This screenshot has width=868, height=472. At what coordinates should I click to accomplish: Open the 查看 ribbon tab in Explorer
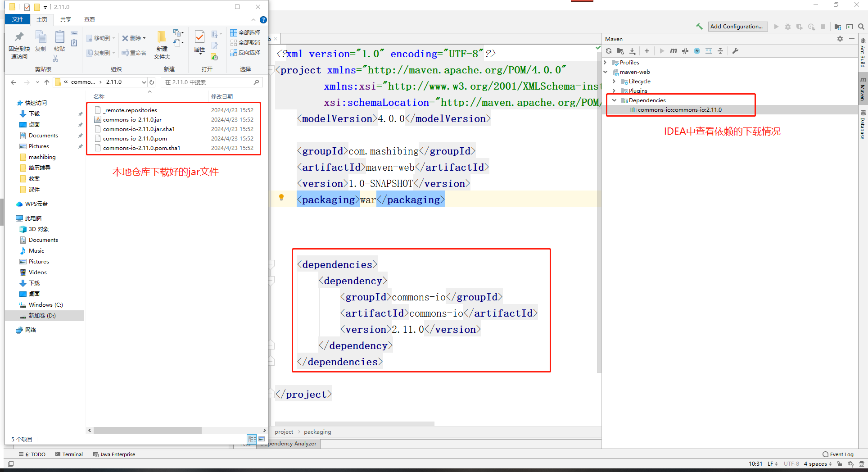90,20
